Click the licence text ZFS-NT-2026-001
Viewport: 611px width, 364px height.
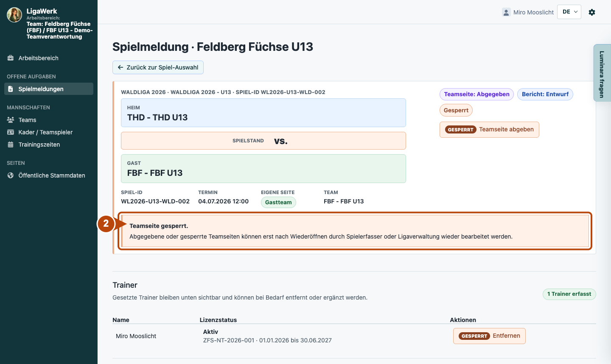pyautogui.click(x=229, y=340)
